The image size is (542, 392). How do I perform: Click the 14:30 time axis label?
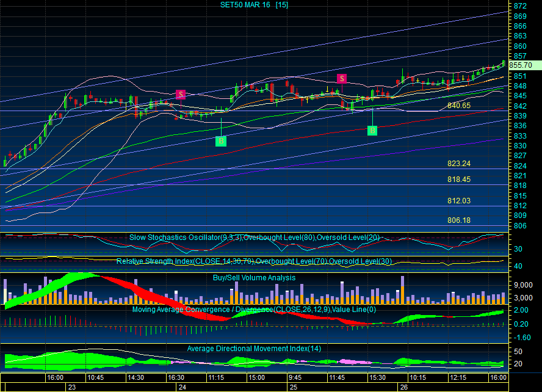[x=136, y=377]
